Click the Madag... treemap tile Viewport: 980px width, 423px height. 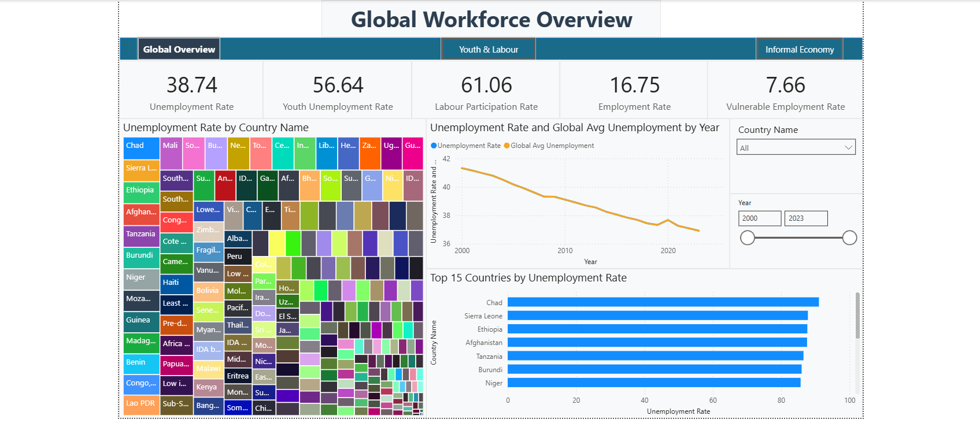[142, 343]
